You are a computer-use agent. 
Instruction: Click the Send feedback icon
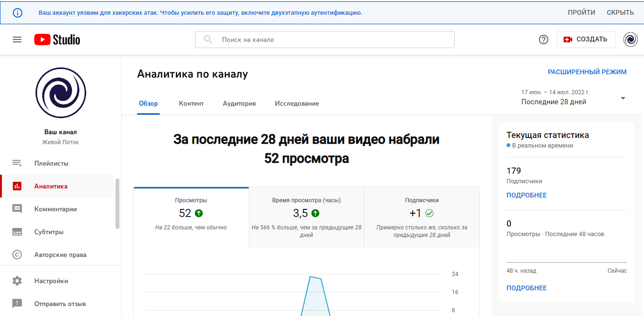[17, 304]
